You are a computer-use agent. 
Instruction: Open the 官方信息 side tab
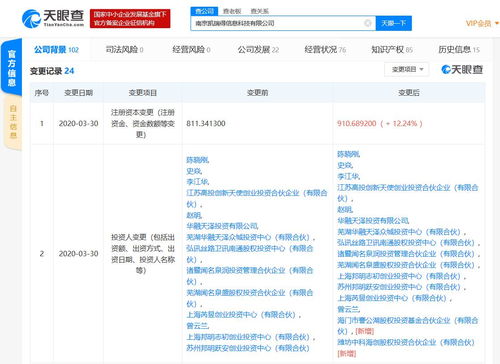[x=12, y=68]
